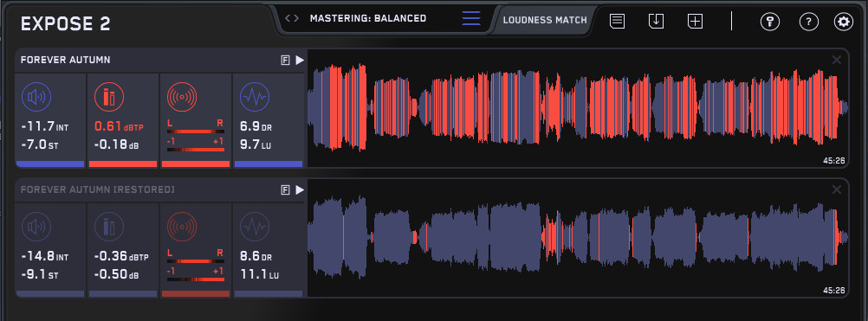Click the -9.1 ST loudness value
The height and width of the screenshot is (321, 868).
click(x=40, y=275)
